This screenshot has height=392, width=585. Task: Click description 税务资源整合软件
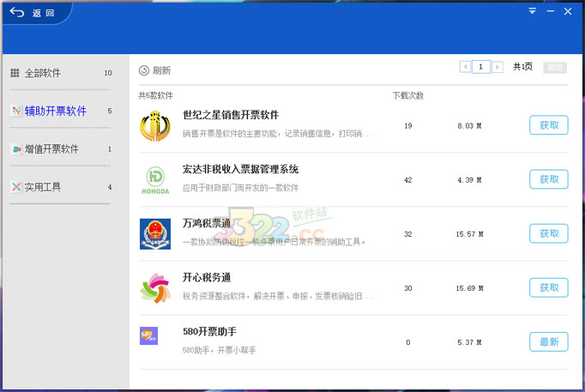pos(277,296)
